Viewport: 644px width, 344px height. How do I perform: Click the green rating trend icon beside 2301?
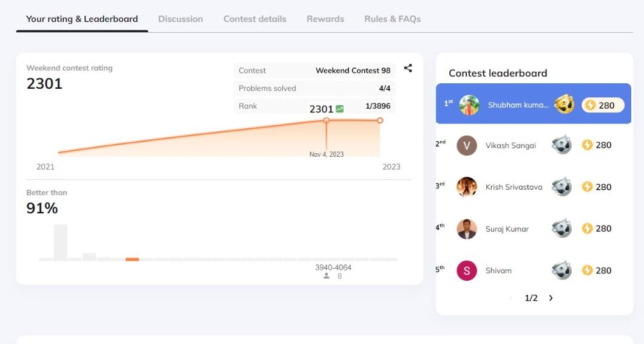point(340,109)
